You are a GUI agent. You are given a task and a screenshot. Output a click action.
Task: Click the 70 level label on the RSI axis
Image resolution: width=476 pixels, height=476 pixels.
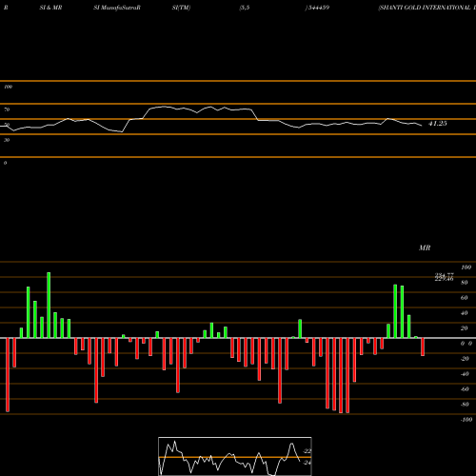pos(7,109)
